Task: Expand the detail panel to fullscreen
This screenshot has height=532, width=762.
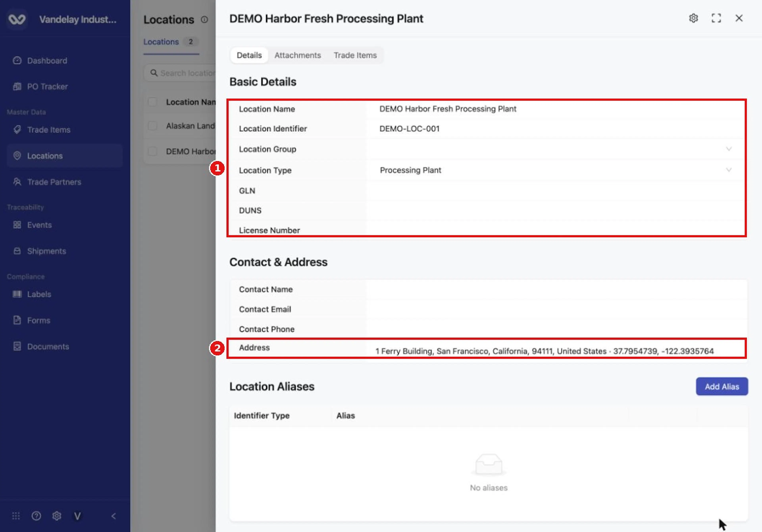Action: coord(716,18)
